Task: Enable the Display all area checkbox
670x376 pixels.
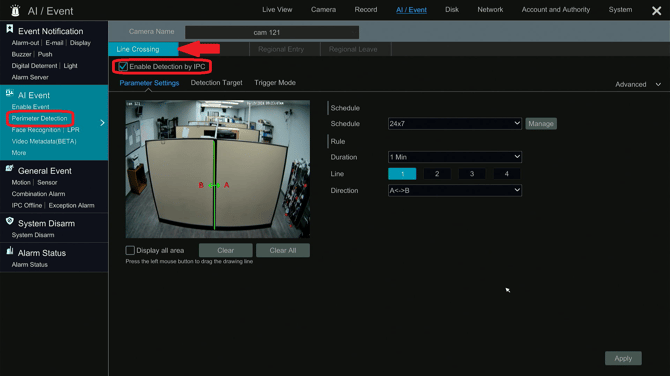Action: (130, 250)
